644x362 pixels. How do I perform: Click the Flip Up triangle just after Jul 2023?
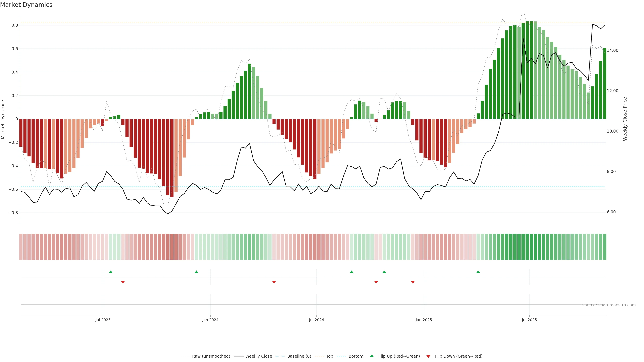111,272
